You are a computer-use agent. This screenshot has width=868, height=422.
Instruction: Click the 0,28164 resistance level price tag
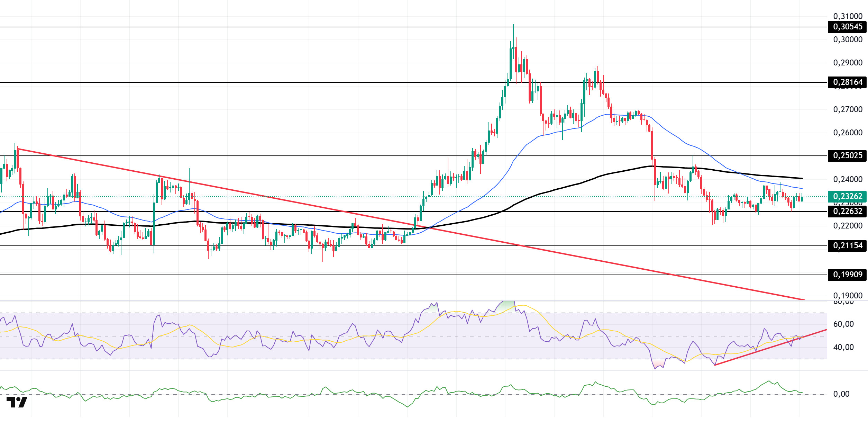pos(847,82)
